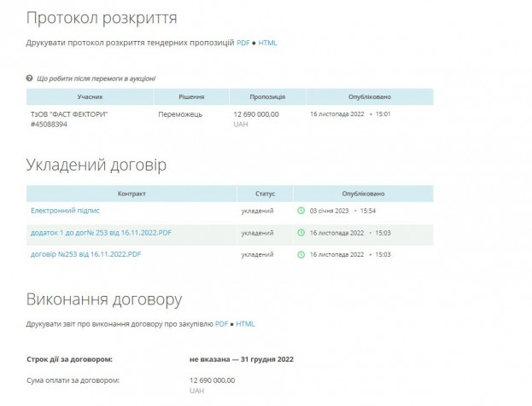The height and width of the screenshot is (406, 532).
Task: Click the Рішення column header
Action: point(191,97)
